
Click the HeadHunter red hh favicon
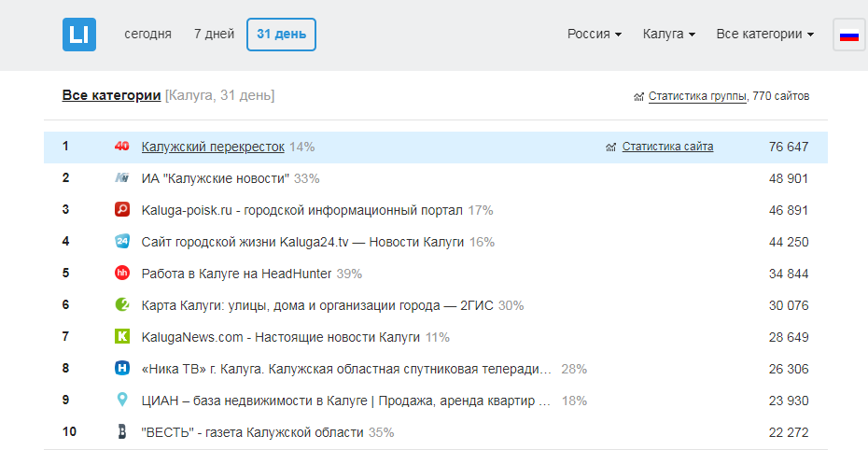coord(121,274)
